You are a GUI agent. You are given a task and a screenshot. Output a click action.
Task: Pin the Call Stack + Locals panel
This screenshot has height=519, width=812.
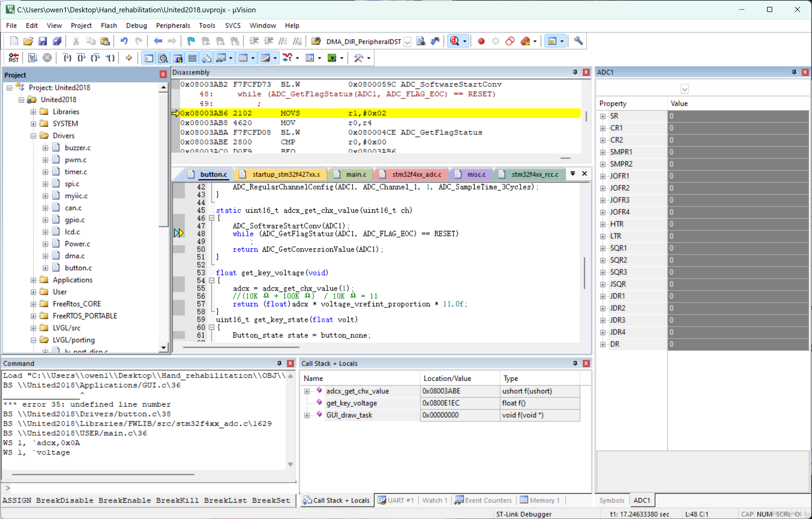point(575,363)
